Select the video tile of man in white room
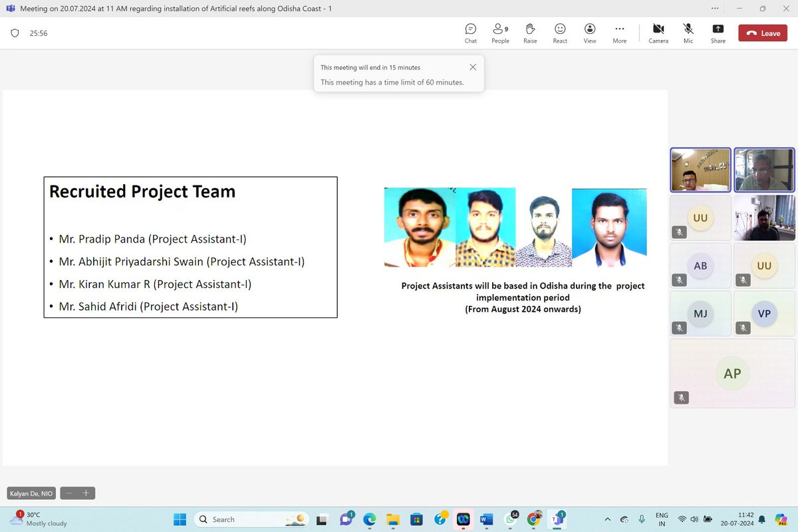Screen dimensions: 798x532 click(x=764, y=218)
